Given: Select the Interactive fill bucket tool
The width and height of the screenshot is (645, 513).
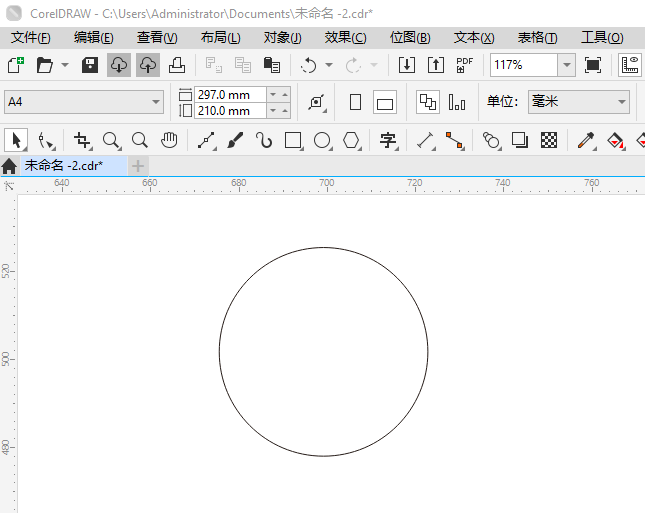Looking at the screenshot, I should coord(615,141).
